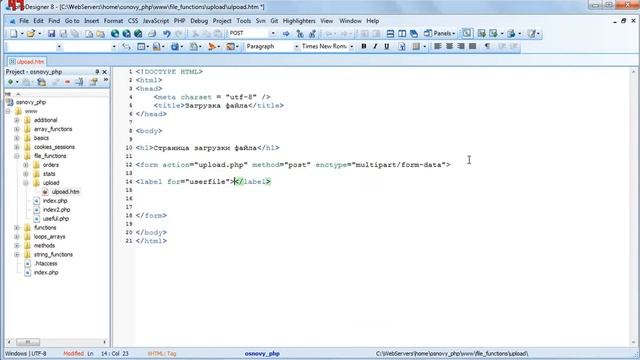Toggle Italic formatting
Viewport: 640px width, 360px height.
375,47
